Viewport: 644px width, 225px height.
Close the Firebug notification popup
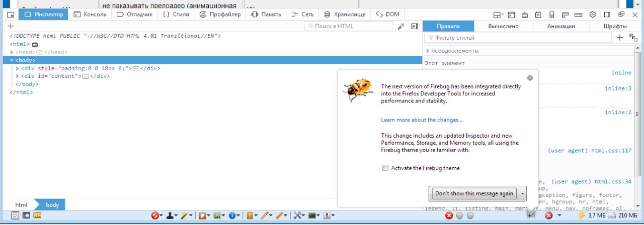tap(530, 78)
